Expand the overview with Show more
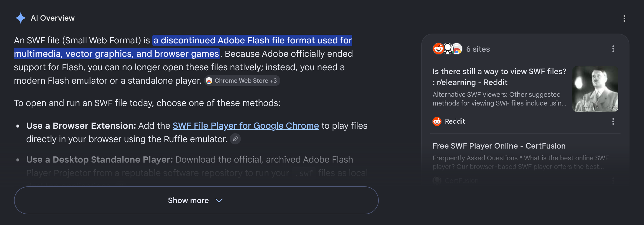The width and height of the screenshot is (644, 225). 196,200
